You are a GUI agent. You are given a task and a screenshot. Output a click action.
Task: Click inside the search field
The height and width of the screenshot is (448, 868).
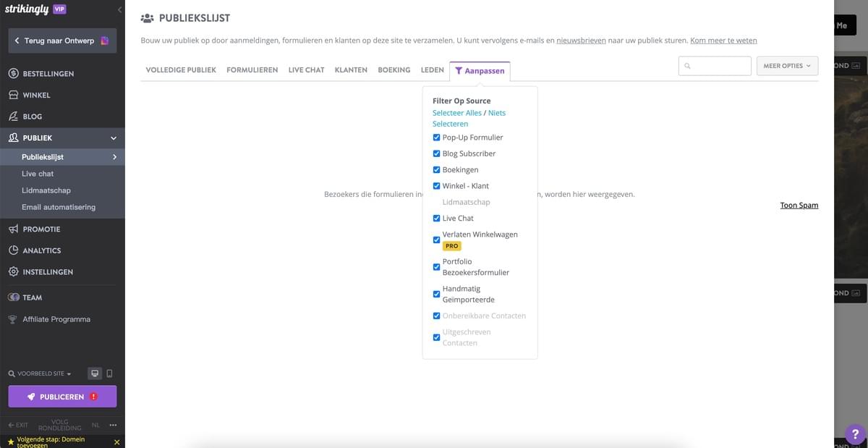[715, 65]
